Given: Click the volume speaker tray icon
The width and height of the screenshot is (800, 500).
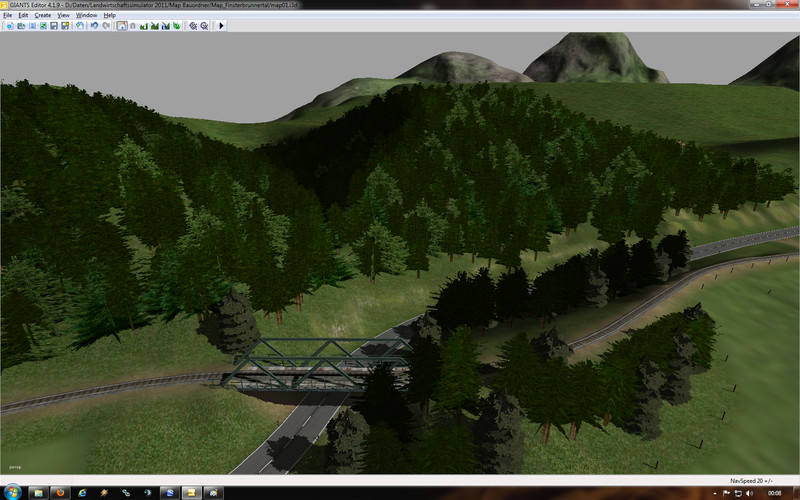Looking at the screenshot, I should (x=749, y=493).
